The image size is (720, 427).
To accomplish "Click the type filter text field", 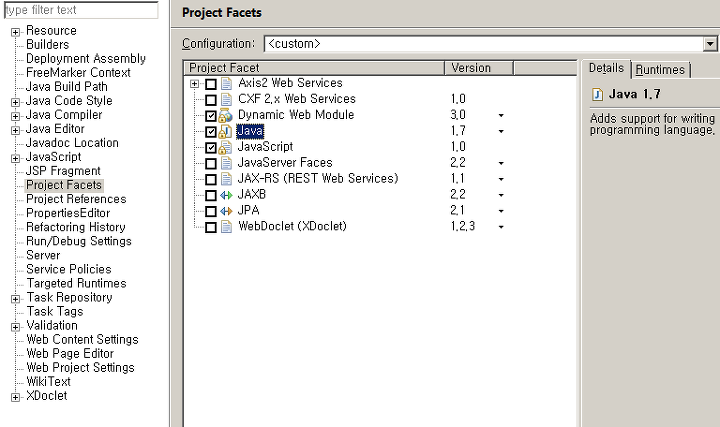I will click(81, 10).
